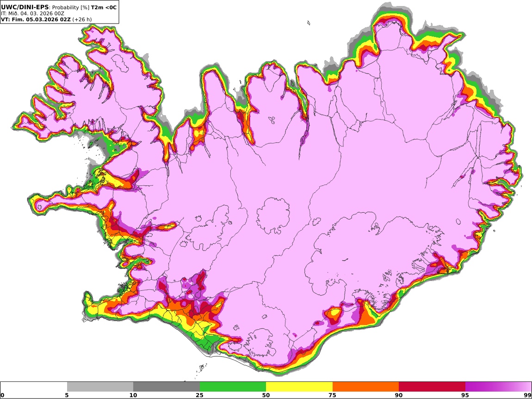
Task: Click the 'UWC/DINI-EPS' title text
Action: click(x=25, y=7)
